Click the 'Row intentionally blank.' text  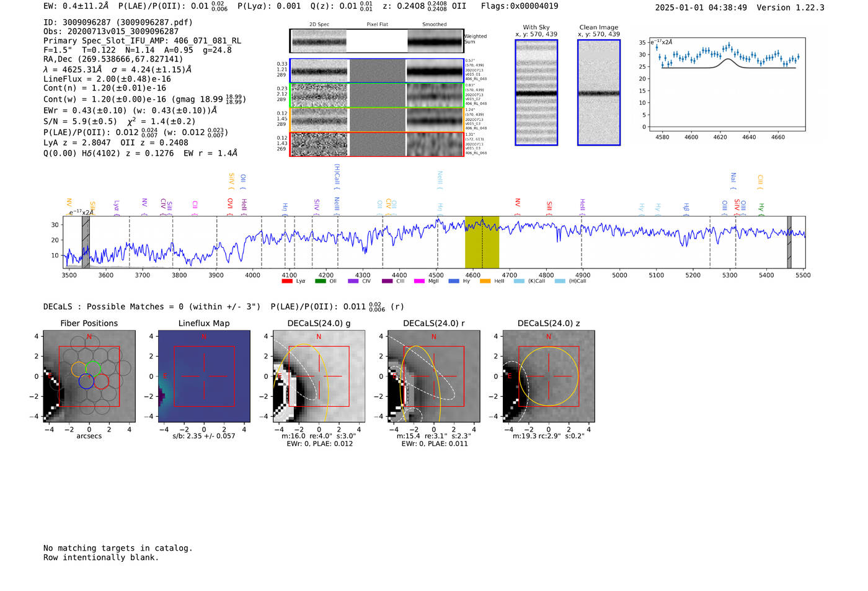pos(101,558)
